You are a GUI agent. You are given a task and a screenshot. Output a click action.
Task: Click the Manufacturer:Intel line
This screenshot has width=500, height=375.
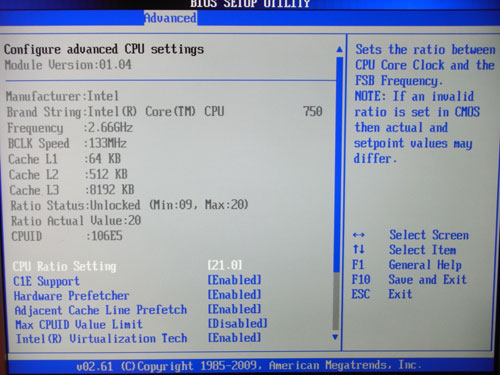pyautogui.click(x=62, y=97)
